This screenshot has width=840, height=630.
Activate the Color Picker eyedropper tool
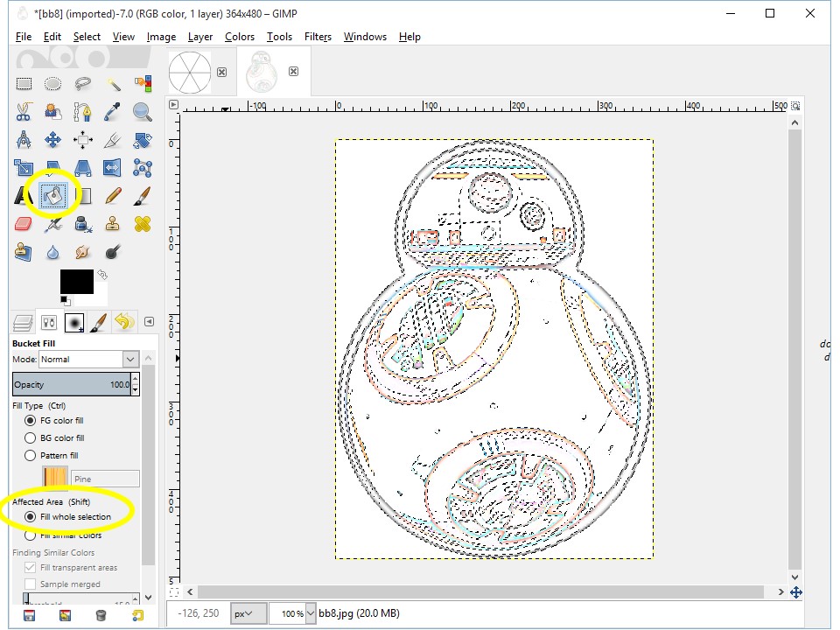[113, 112]
